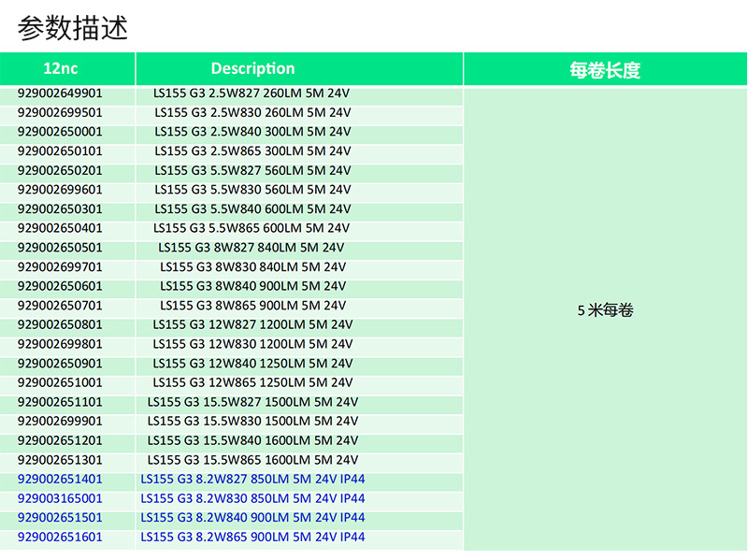
Task: Select code 929002699901
Action: tap(60, 422)
